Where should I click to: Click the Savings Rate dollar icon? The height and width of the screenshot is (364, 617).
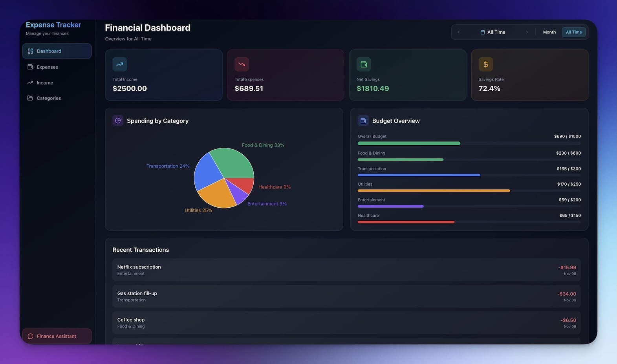(485, 64)
